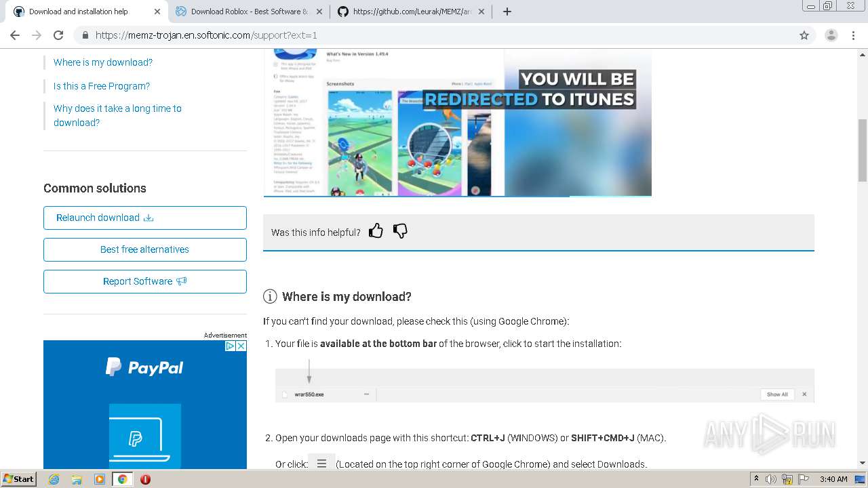Click the Report Software button
The width and height of the screenshot is (868, 488).
click(x=145, y=281)
